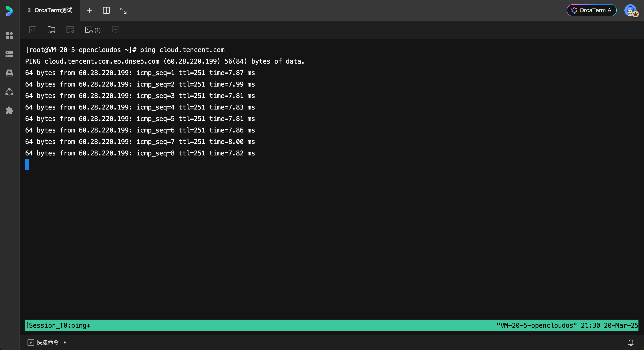Open the server monitoring chart icon

coord(115,30)
